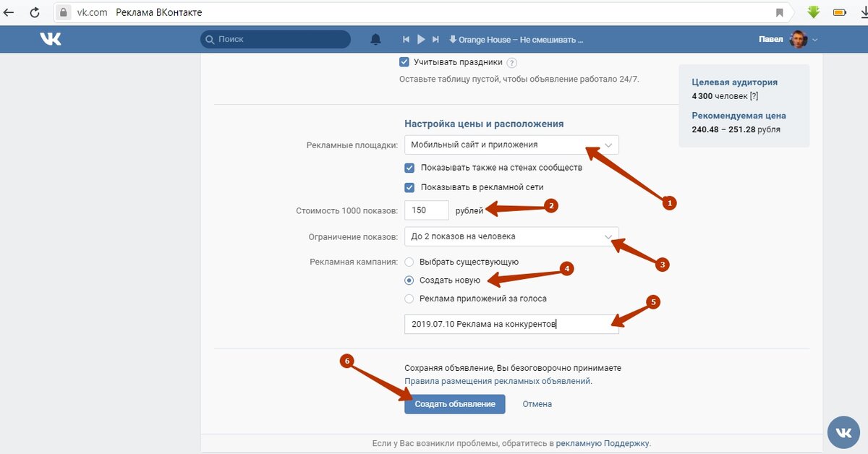Click the bookmark icon in the address bar
Viewport: 868px width, 454px height.
click(780, 12)
